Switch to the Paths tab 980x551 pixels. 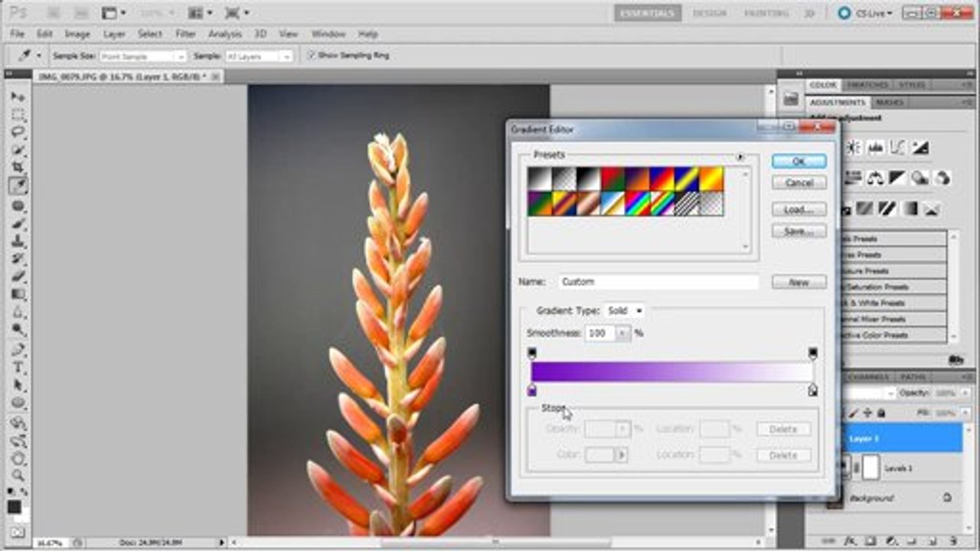coord(913,377)
